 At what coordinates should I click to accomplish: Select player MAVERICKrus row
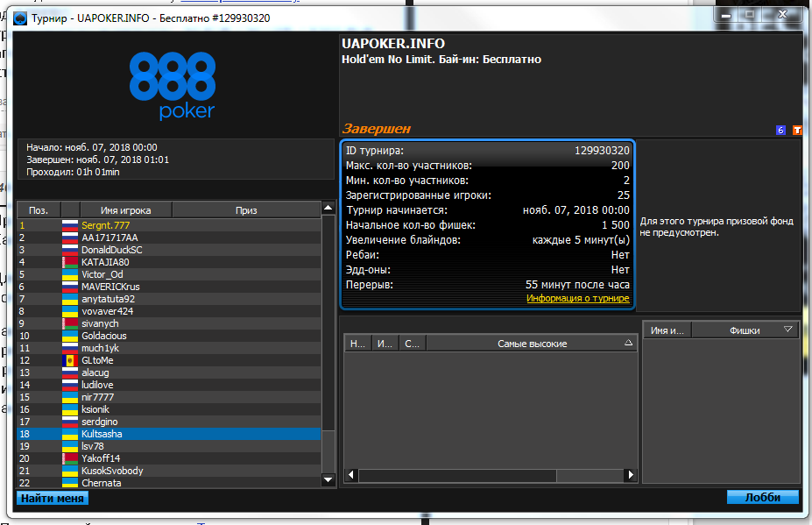click(169, 287)
